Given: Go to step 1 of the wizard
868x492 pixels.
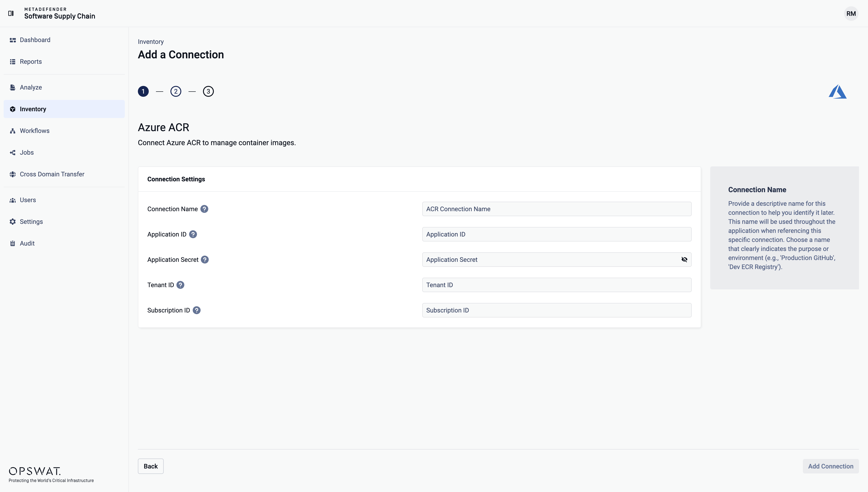Looking at the screenshot, I should [x=143, y=91].
